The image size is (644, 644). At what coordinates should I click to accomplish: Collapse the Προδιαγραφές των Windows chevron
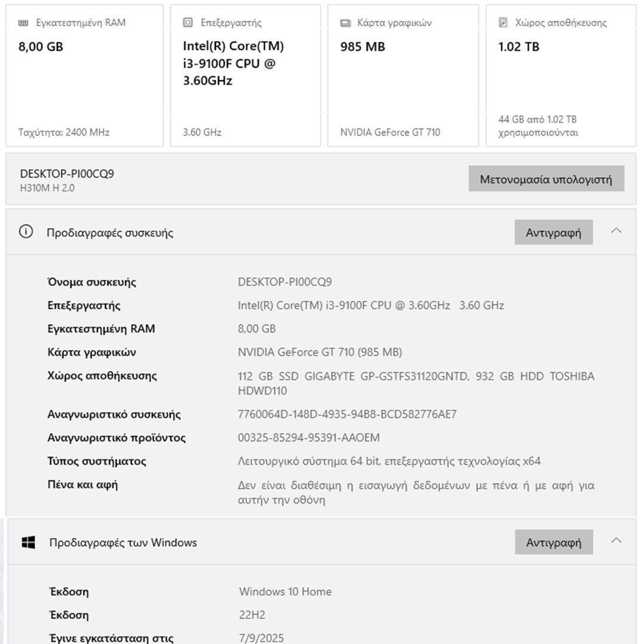pos(617,541)
